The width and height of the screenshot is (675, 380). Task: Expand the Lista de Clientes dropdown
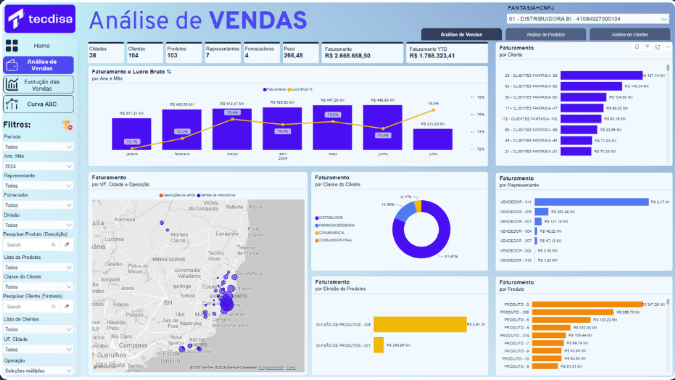38,329
